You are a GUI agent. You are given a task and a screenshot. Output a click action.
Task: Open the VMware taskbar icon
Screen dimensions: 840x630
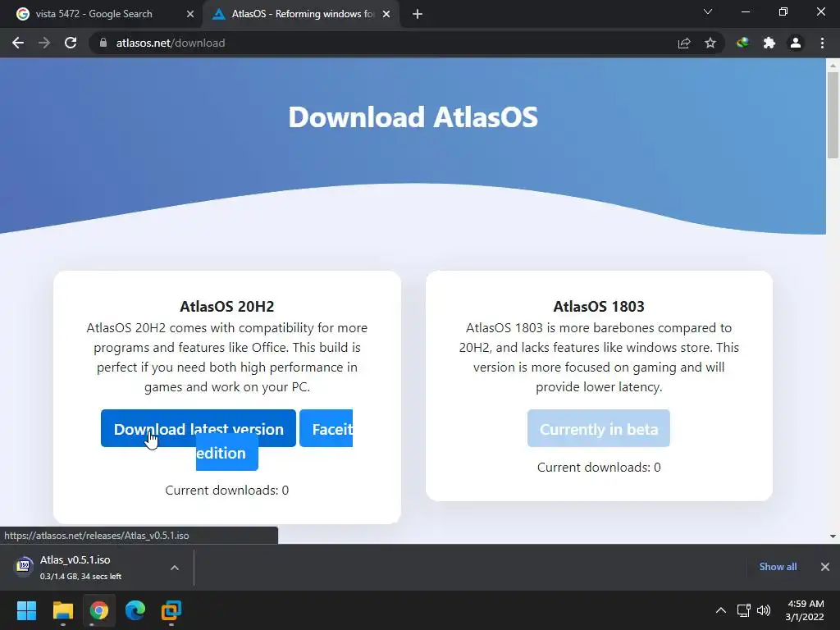tap(171, 610)
